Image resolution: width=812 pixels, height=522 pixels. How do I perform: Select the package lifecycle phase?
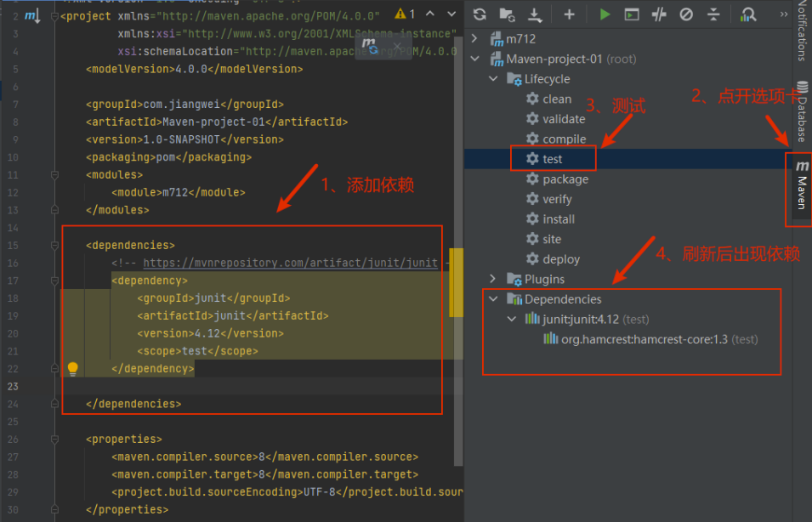tap(565, 179)
